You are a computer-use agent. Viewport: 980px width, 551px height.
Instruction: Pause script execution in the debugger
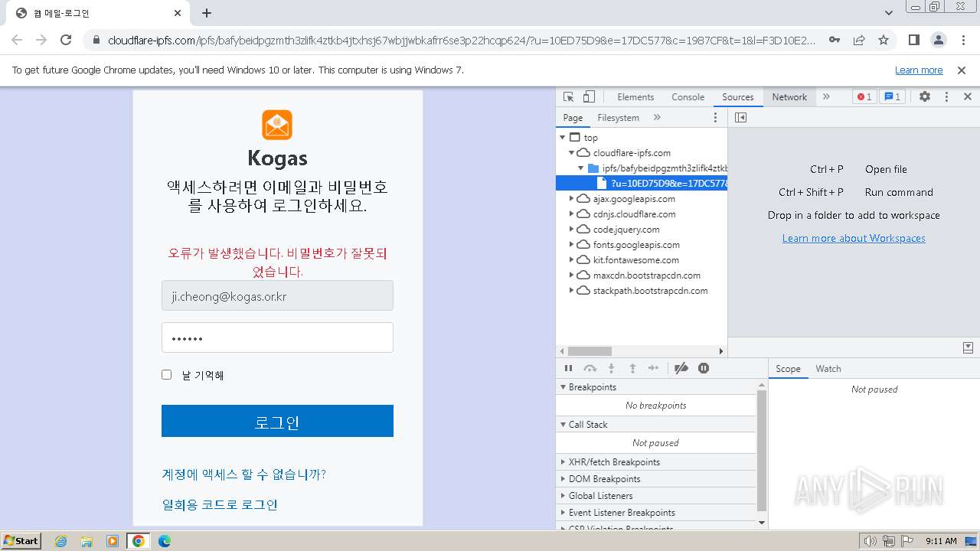coord(568,369)
